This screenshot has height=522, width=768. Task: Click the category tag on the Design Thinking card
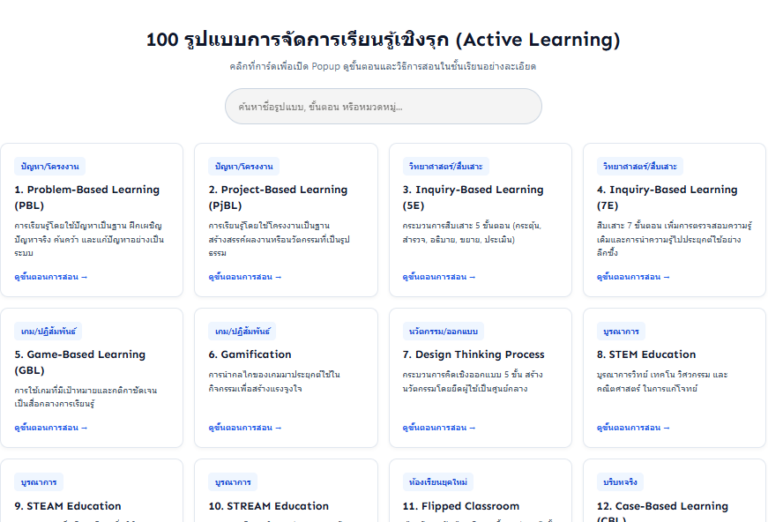[x=443, y=332]
